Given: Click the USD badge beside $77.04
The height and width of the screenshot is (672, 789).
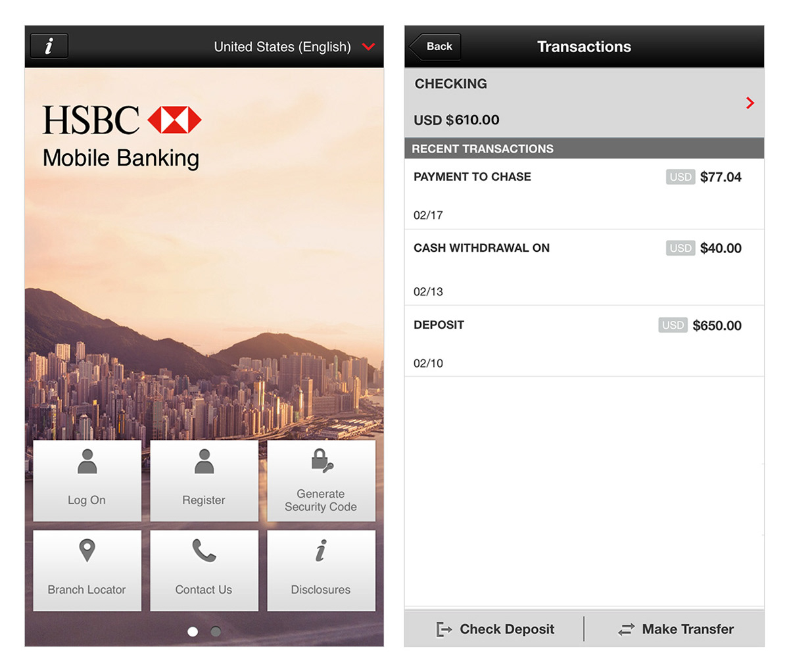Looking at the screenshot, I should (x=681, y=177).
